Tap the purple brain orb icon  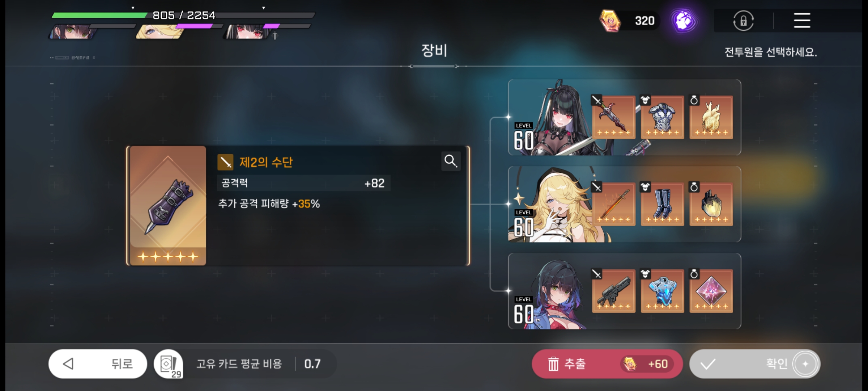(x=683, y=21)
